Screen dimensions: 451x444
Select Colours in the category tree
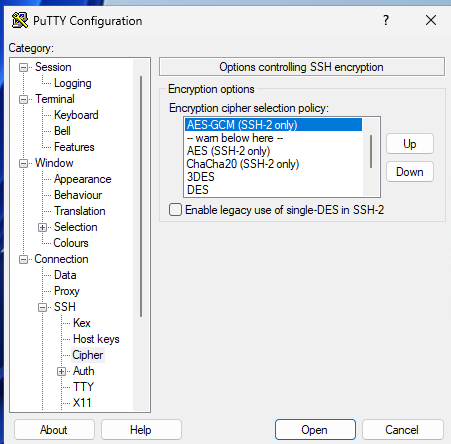pos(71,243)
